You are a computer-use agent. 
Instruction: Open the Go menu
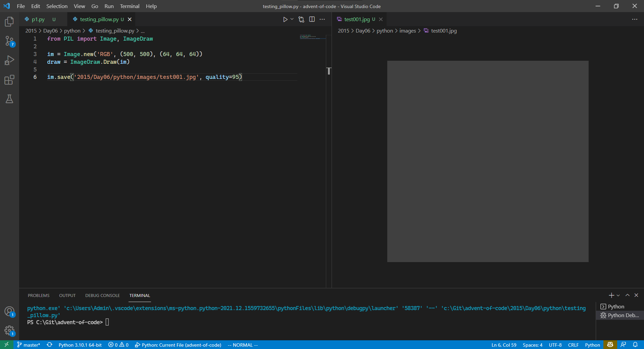[95, 6]
